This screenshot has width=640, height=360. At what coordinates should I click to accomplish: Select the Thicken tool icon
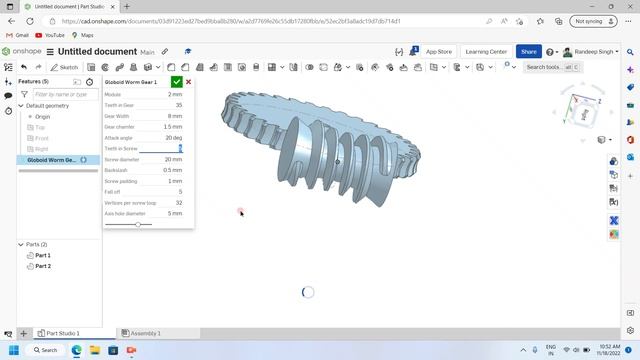(148, 67)
